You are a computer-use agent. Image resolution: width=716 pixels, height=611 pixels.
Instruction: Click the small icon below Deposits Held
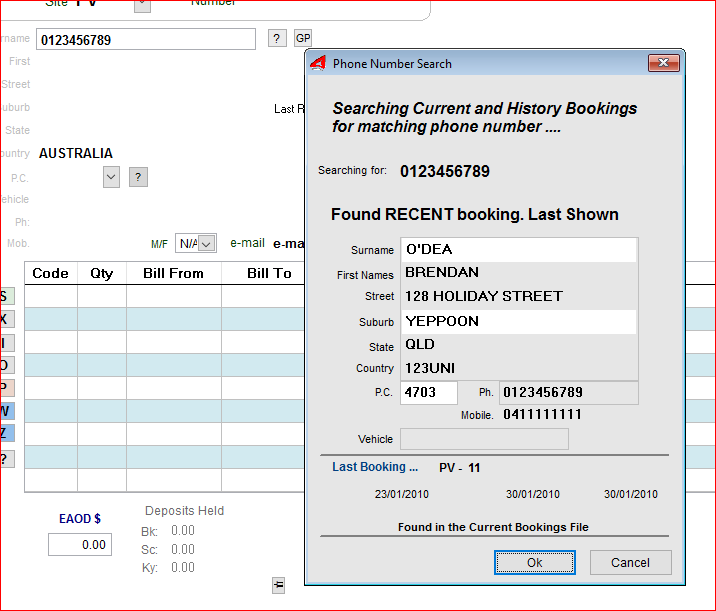click(x=278, y=586)
